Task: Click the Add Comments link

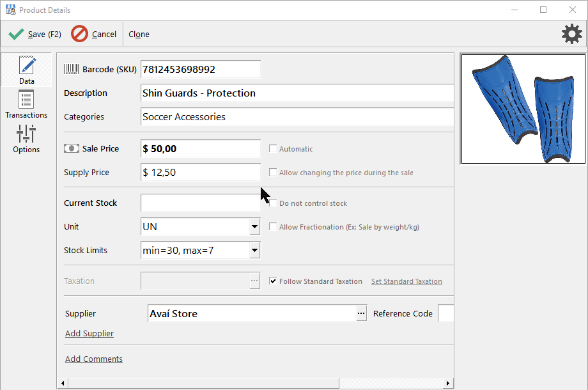Action: coord(94,359)
